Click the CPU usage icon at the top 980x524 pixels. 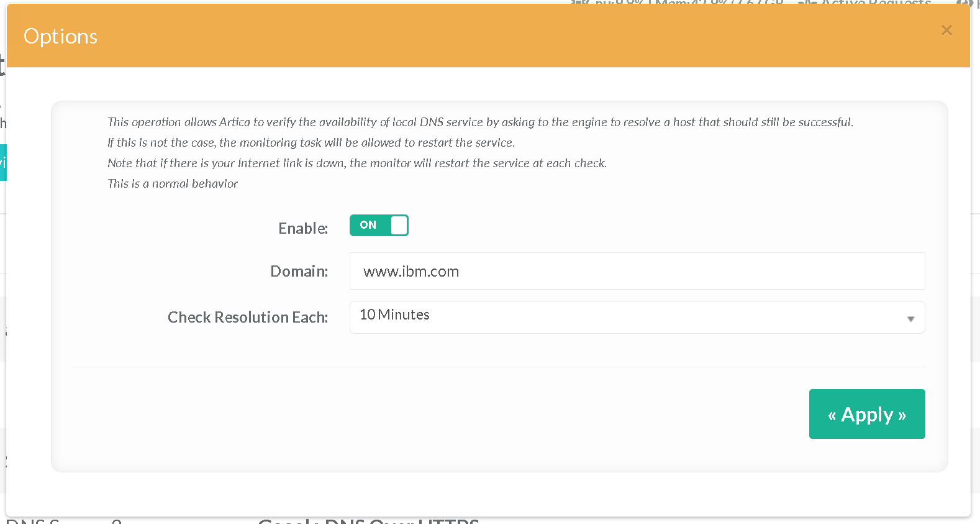click(x=579, y=2)
